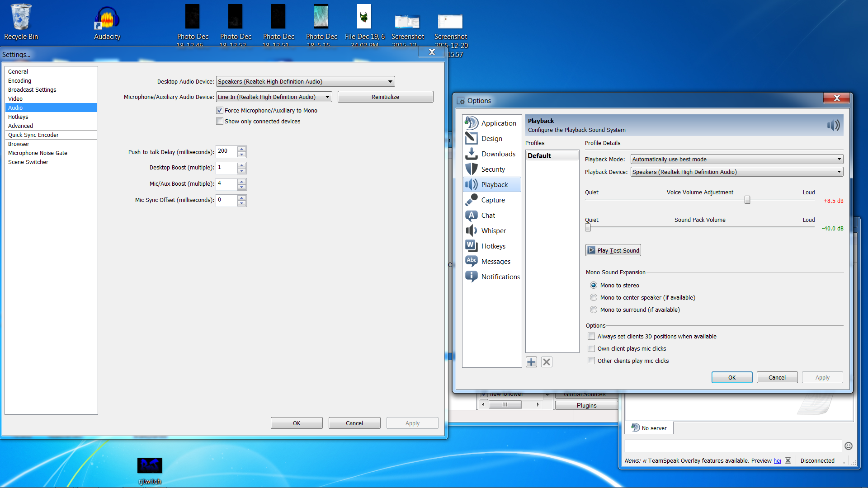Image resolution: width=868 pixels, height=488 pixels.
Task: Click OK in Settings window
Action: click(x=297, y=423)
